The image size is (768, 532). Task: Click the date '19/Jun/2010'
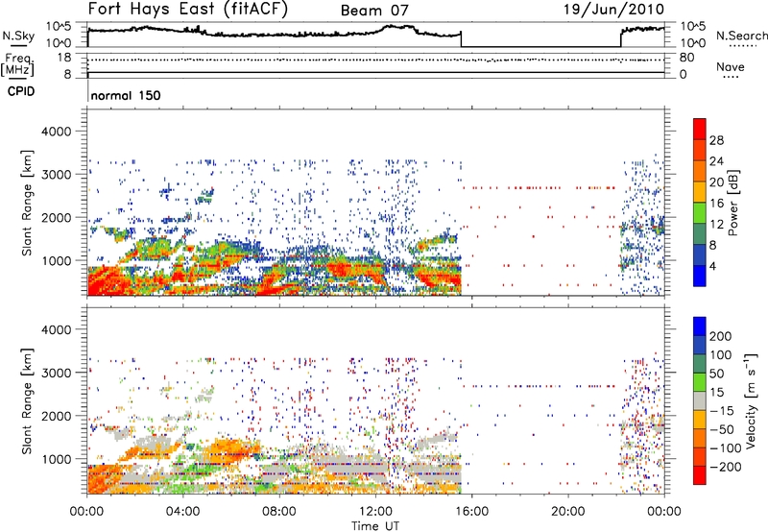point(613,10)
